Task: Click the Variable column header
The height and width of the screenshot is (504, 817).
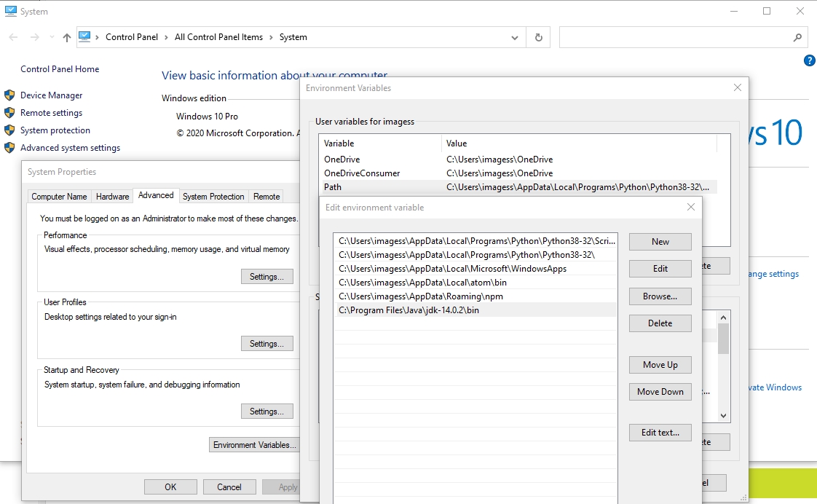Action: pyautogui.click(x=380, y=143)
